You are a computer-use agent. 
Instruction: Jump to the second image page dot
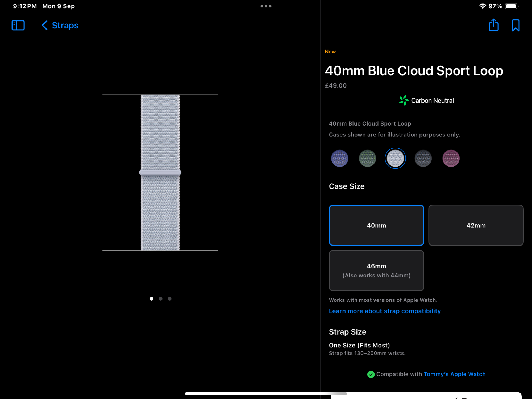pos(160,299)
